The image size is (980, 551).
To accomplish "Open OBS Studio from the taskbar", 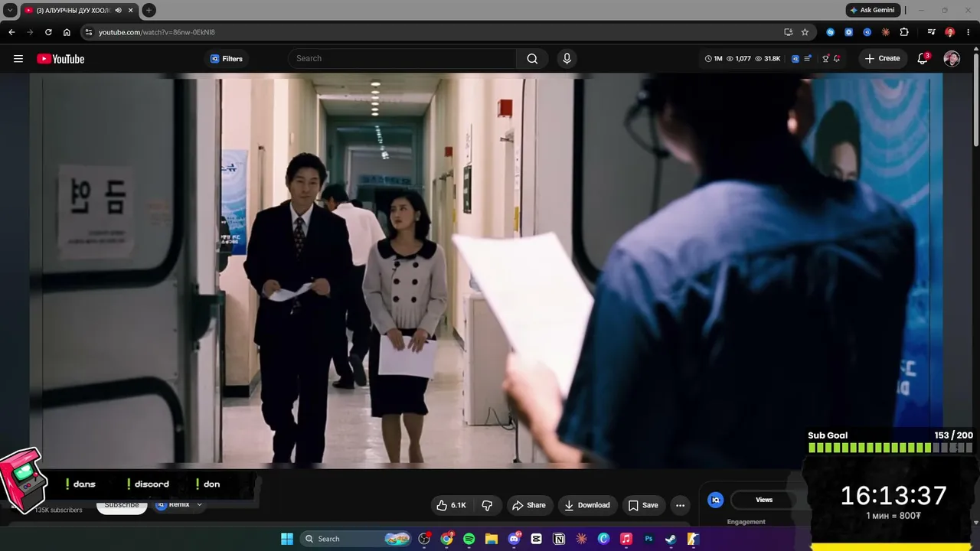I will [424, 539].
